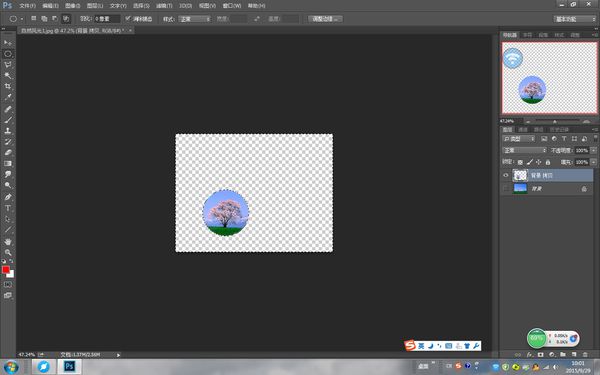Select the Eyedropper tool
Image resolution: width=600 pixels, height=375 pixels.
pyautogui.click(x=8, y=97)
